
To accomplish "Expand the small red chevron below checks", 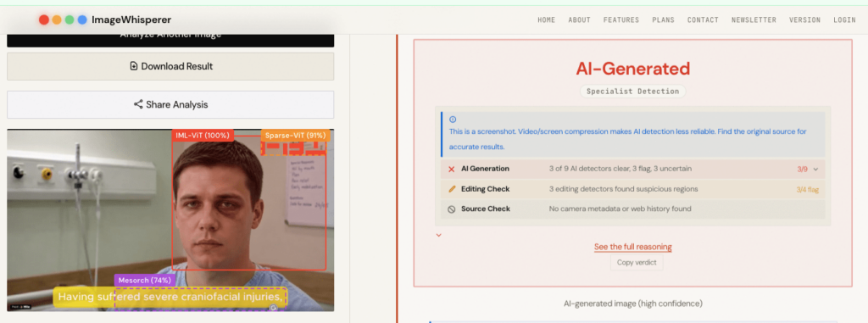I will pos(438,235).
